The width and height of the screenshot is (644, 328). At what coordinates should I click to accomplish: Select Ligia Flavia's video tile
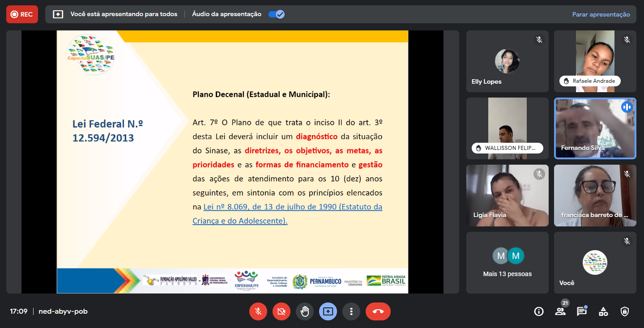pos(507,196)
